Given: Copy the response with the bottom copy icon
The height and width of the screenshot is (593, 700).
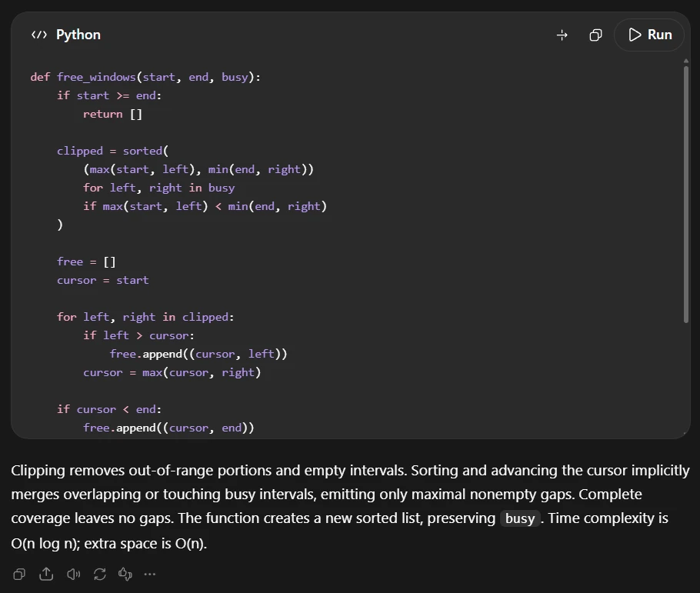Looking at the screenshot, I should tap(19, 574).
